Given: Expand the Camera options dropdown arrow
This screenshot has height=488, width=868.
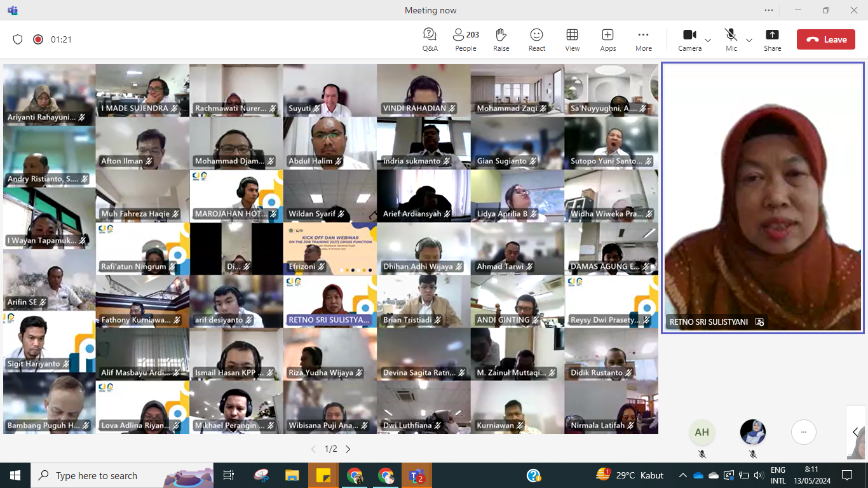Looking at the screenshot, I should [x=708, y=40].
